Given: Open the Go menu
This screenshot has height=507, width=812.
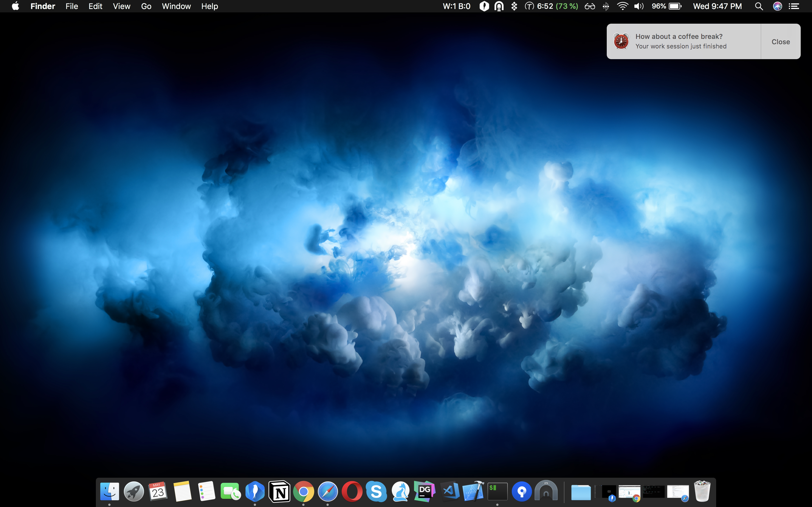Looking at the screenshot, I should click(x=146, y=6).
